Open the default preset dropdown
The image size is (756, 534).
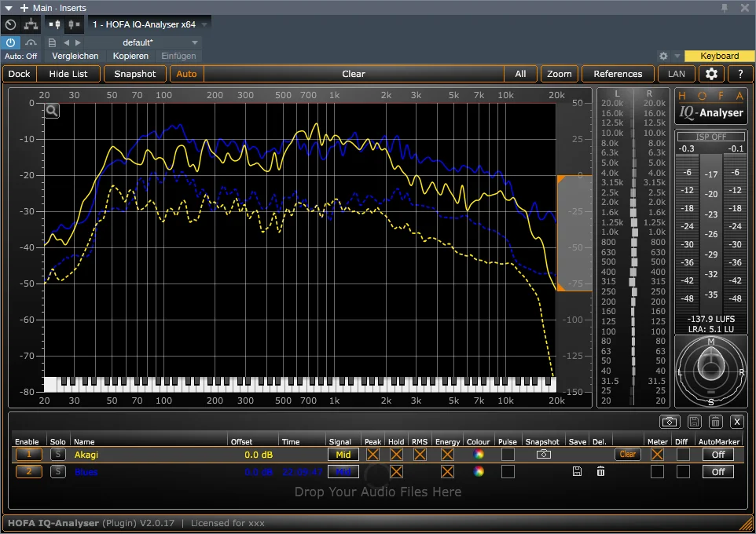(x=195, y=42)
